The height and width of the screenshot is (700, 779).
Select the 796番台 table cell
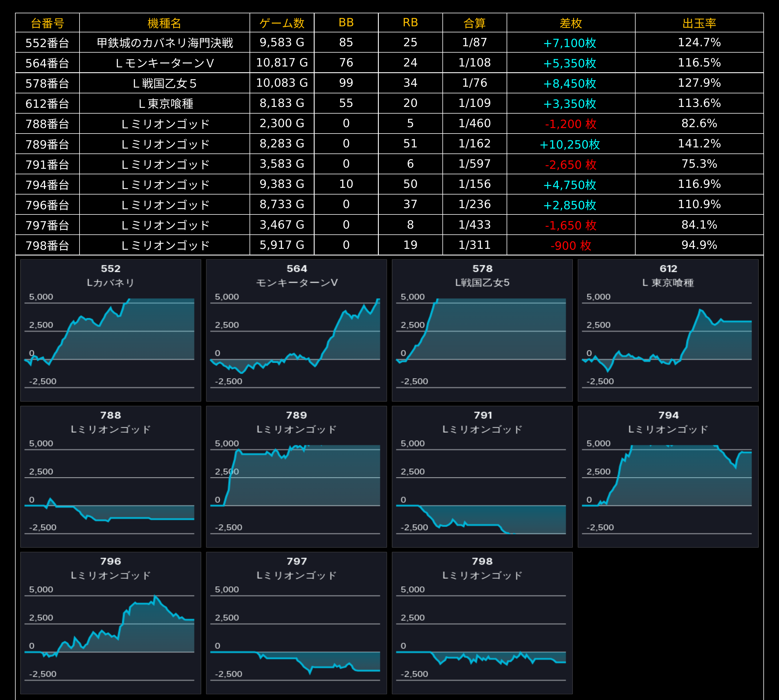coord(47,205)
